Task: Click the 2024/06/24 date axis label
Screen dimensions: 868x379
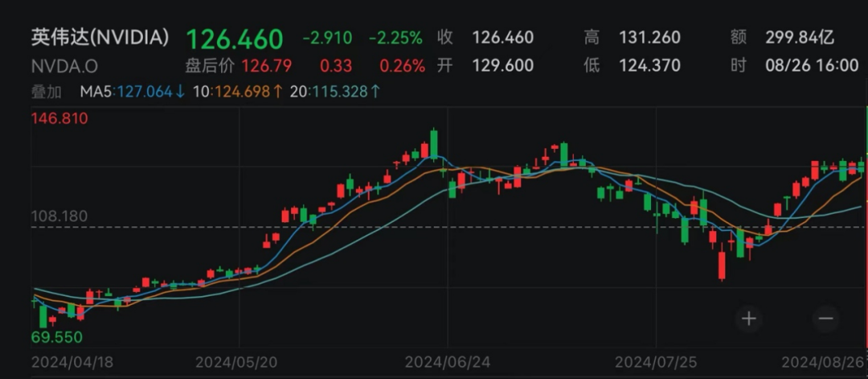Action: [446, 362]
